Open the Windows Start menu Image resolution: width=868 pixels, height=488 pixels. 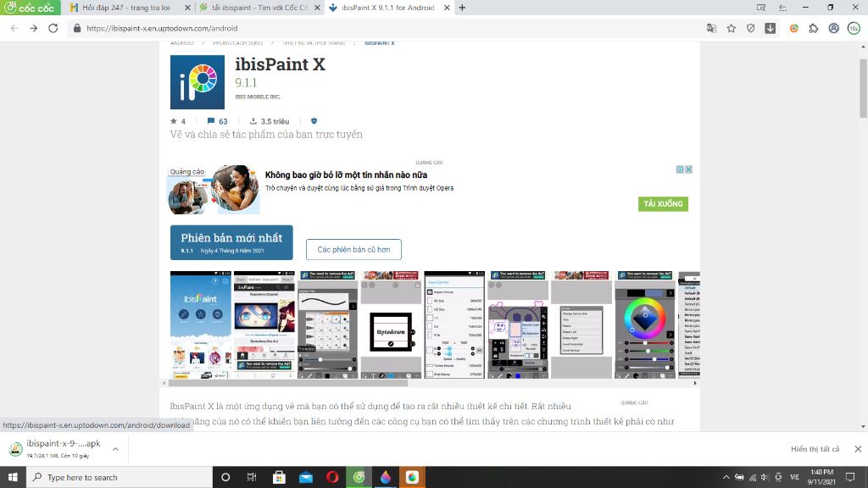[13, 477]
